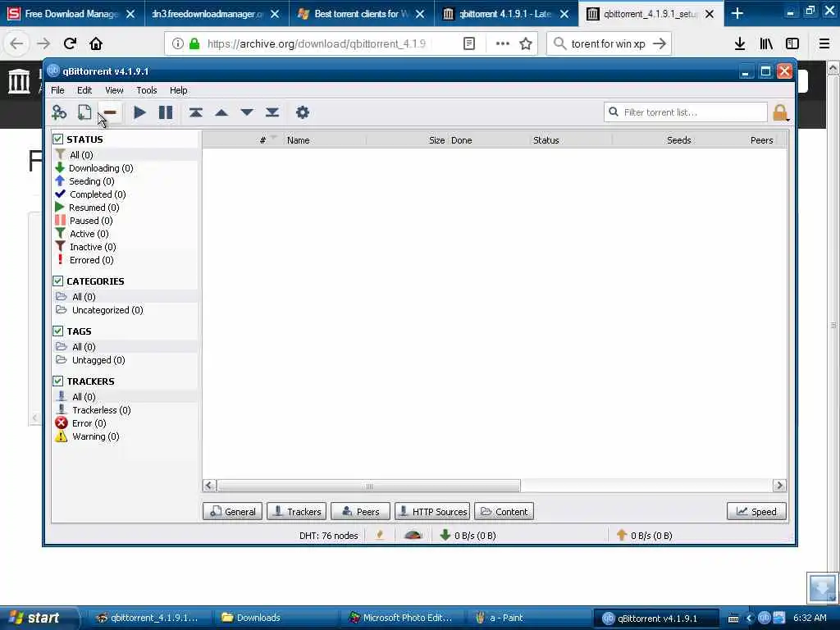Move torrent up in queue
Viewport: 840px width, 630px height.
(221, 112)
